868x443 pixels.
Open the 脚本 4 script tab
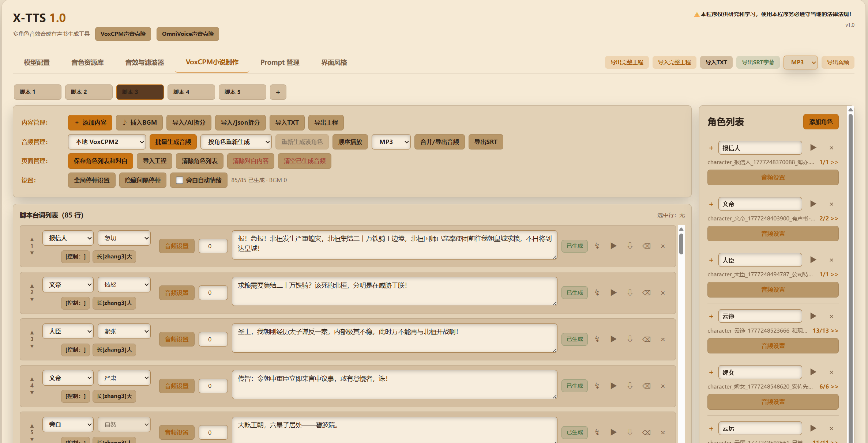[x=191, y=92]
